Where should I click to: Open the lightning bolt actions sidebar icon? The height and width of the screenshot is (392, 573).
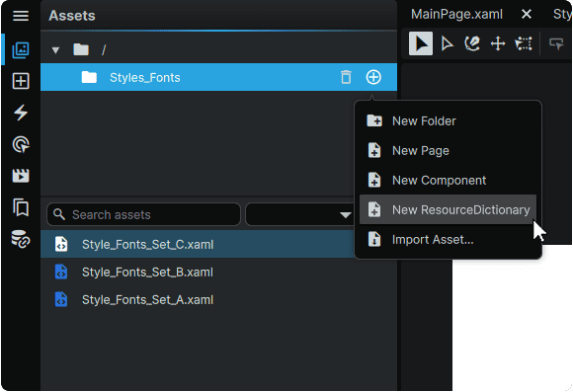(x=21, y=113)
